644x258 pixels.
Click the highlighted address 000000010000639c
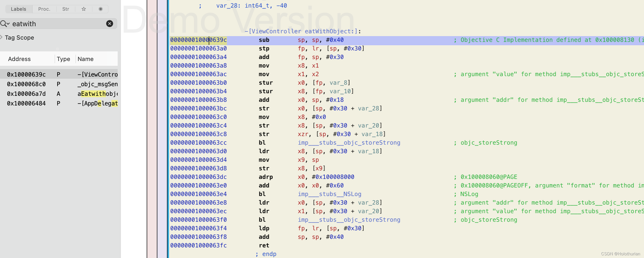tap(198, 40)
